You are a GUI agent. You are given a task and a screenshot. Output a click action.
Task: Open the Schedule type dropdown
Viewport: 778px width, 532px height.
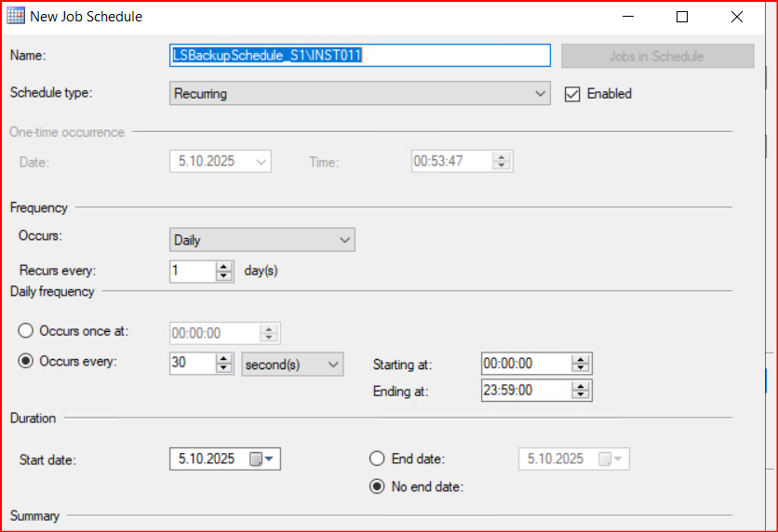coord(360,94)
